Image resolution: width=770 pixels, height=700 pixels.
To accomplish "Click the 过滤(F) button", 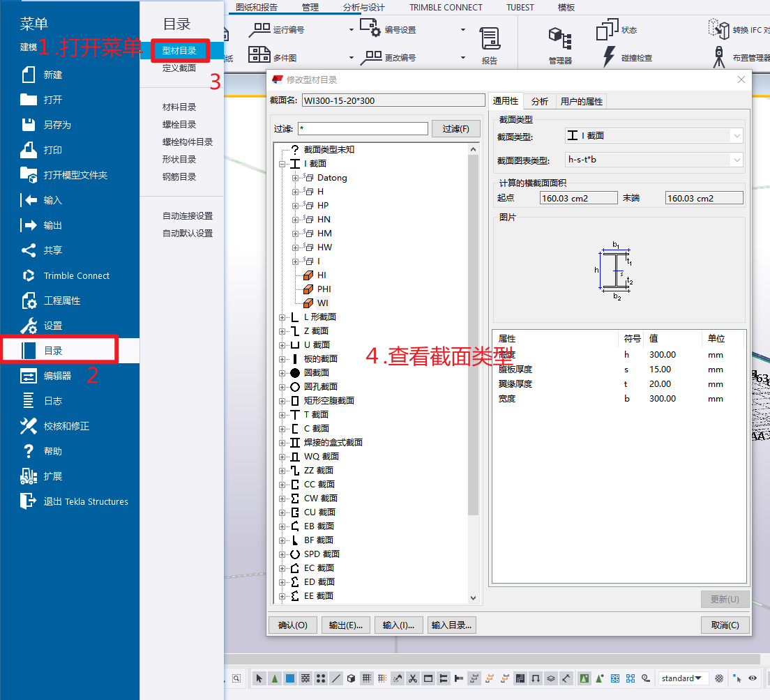I will coord(455,128).
